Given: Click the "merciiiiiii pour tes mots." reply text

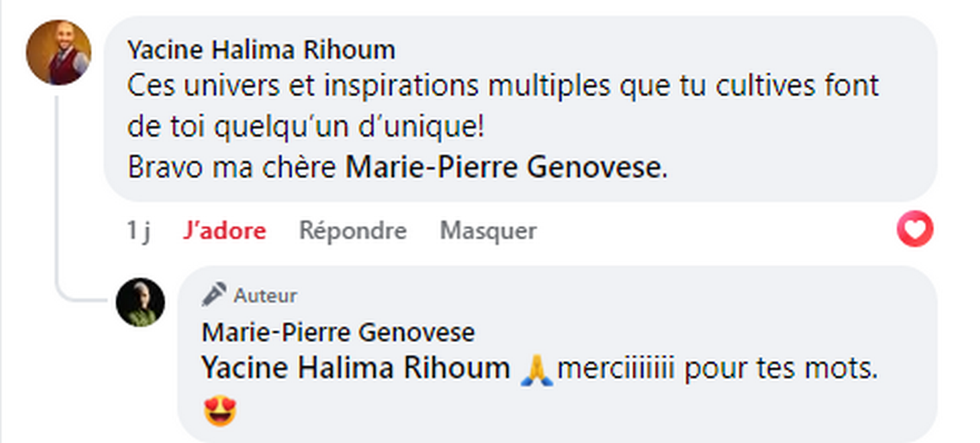Looking at the screenshot, I should 717,369.
